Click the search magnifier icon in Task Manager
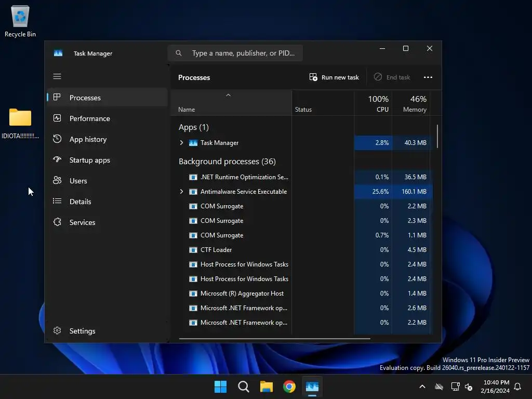This screenshot has height=399, width=532. click(x=179, y=53)
